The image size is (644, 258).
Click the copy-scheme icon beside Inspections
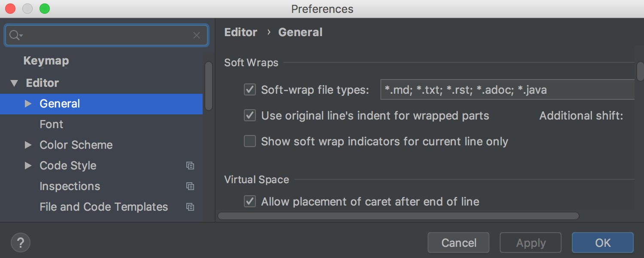coord(190,186)
